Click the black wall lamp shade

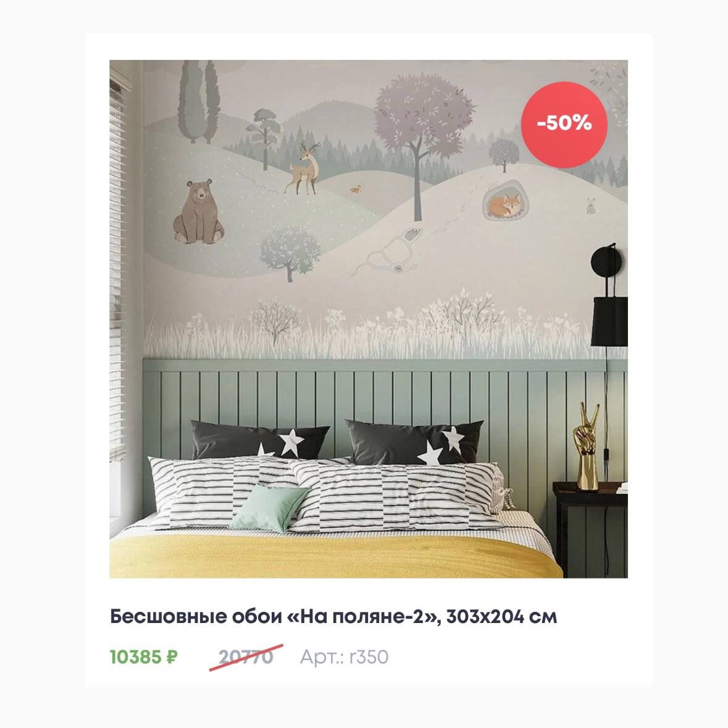609,321
